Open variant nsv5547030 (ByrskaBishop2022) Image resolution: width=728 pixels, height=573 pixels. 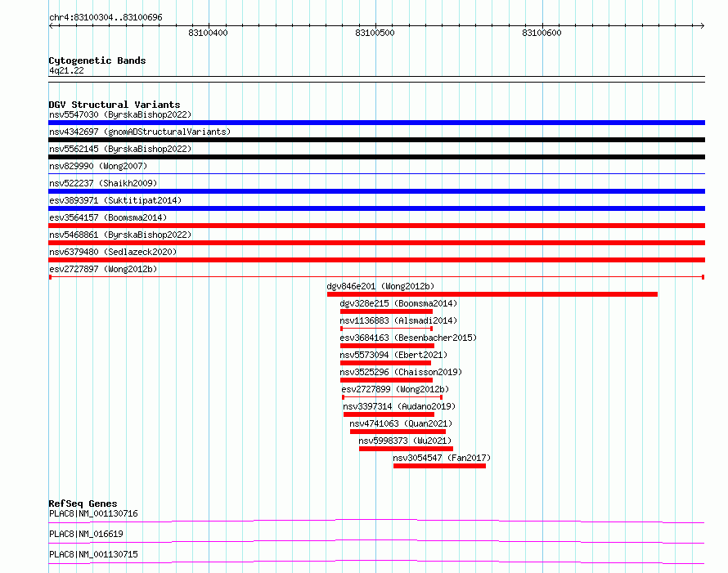pyautogui.click(x=120, y=114)
